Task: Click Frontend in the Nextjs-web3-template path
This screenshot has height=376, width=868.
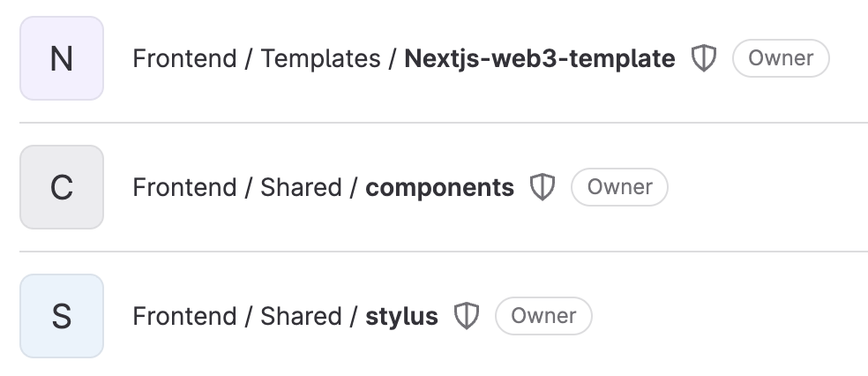Action: pos(185,58)
